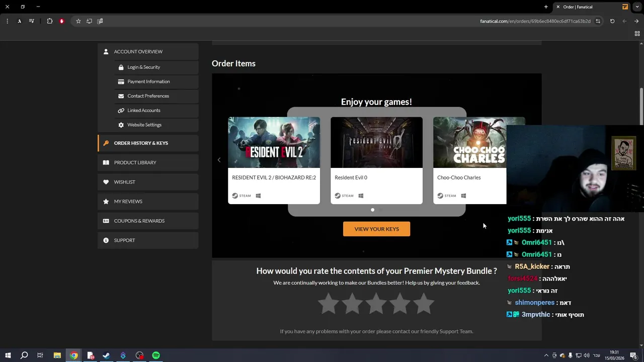
Task: Open the Resident Evil 0 cover thumbnail
Action: (376, 142)
